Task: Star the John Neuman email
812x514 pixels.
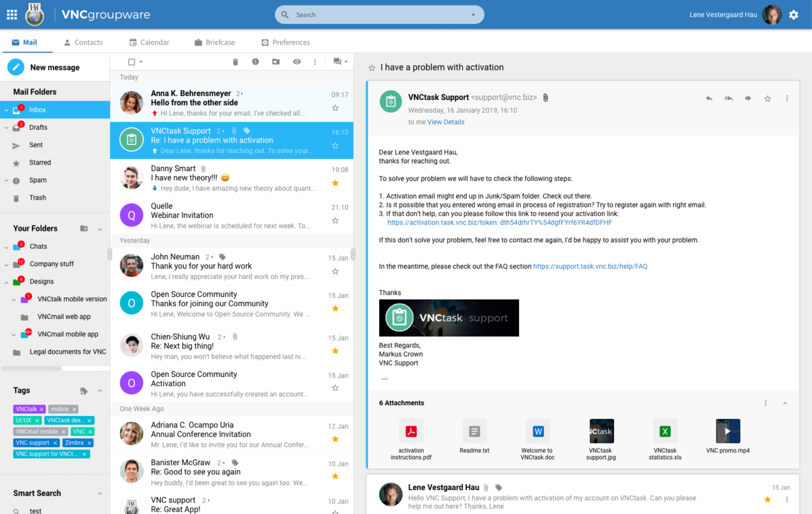Action: (x=335, y=271)
